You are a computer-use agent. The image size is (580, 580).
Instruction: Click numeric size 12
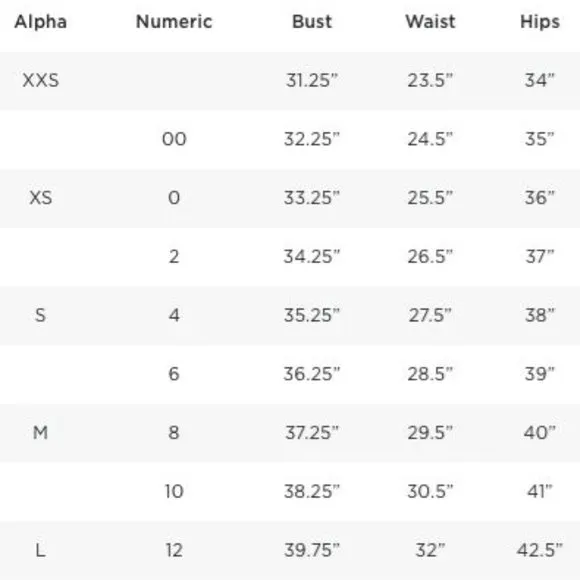[174, 550]
